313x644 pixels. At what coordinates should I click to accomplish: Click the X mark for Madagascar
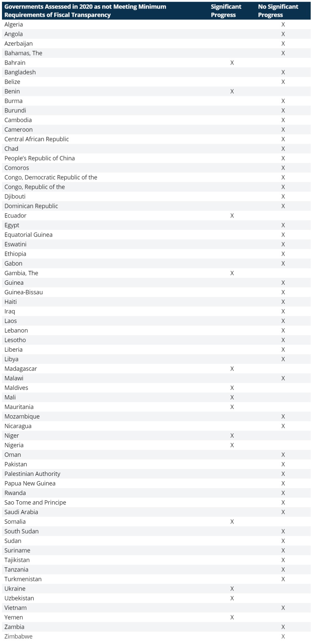tap(232, 368)
